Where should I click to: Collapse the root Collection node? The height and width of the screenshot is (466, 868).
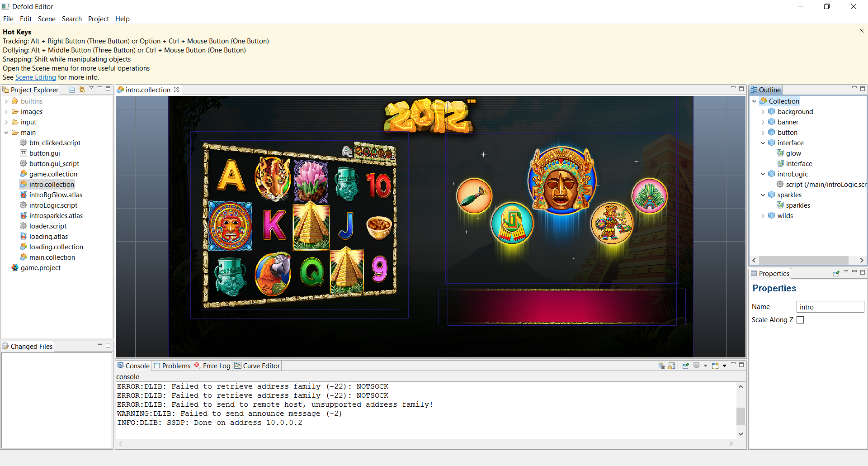point(755,101)
